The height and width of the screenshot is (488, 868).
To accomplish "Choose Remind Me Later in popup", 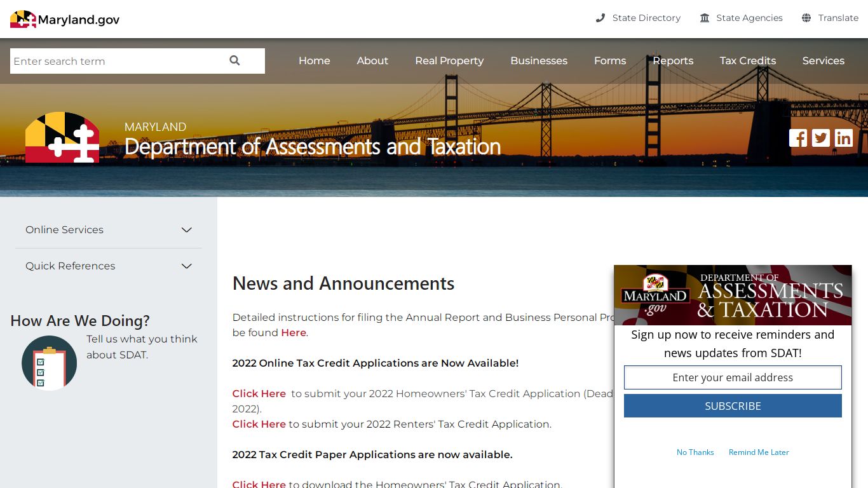I will click(x=759, y=452).
